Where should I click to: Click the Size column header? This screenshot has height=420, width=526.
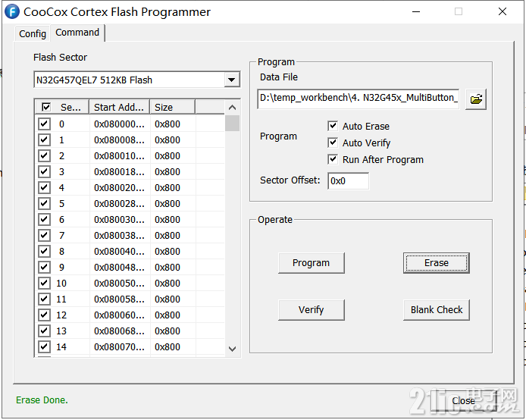coord(172,108)
